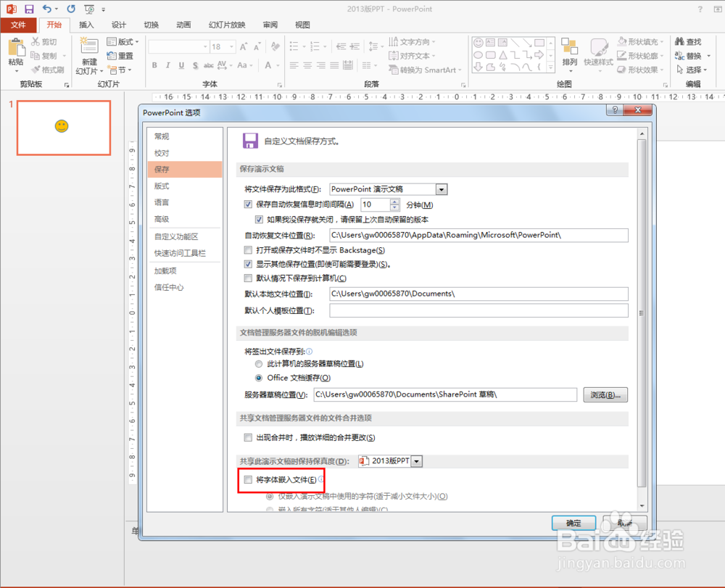Click the Arrange (排列) icon
725x588 pixels.
569,48
